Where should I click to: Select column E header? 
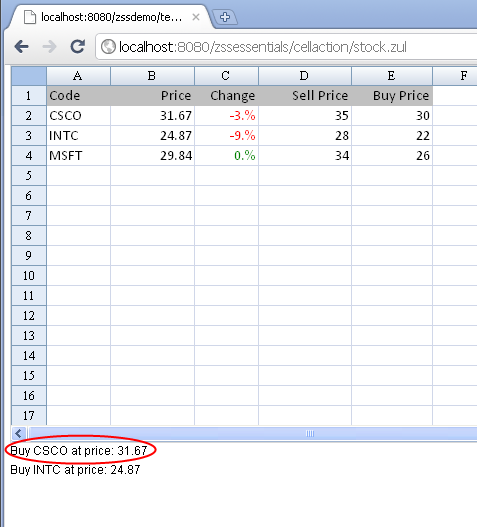(392, 76)
